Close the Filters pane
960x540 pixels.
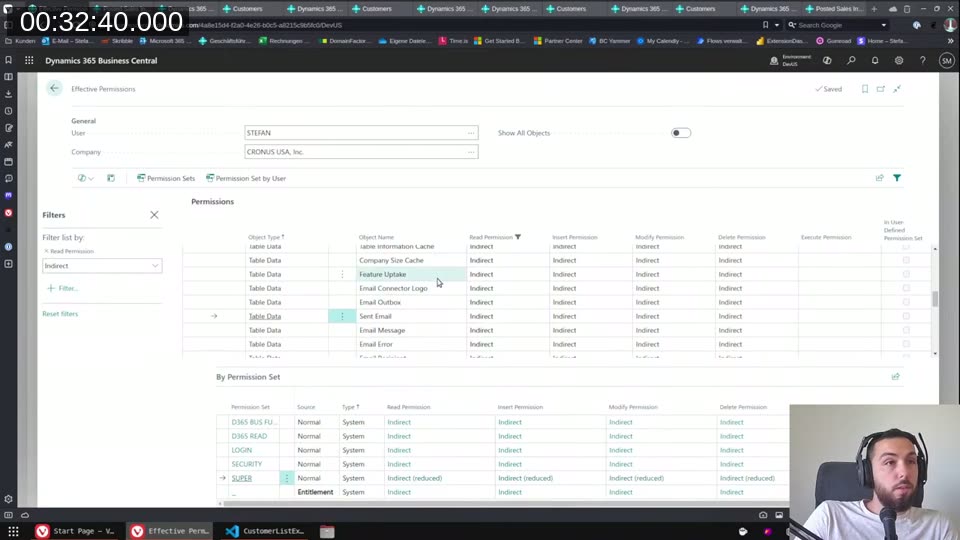pyautogui.click(x=154, y=215)
